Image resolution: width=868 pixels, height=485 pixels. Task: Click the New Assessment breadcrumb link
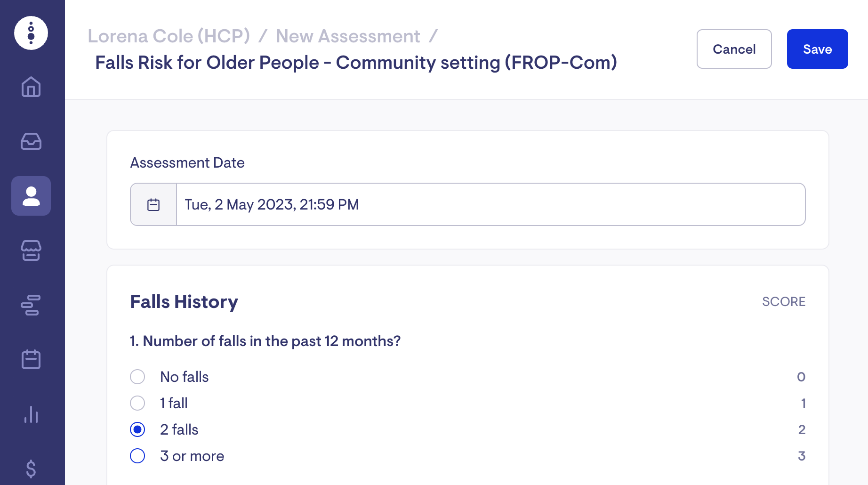pyautogui.click(x=348, y=36)
